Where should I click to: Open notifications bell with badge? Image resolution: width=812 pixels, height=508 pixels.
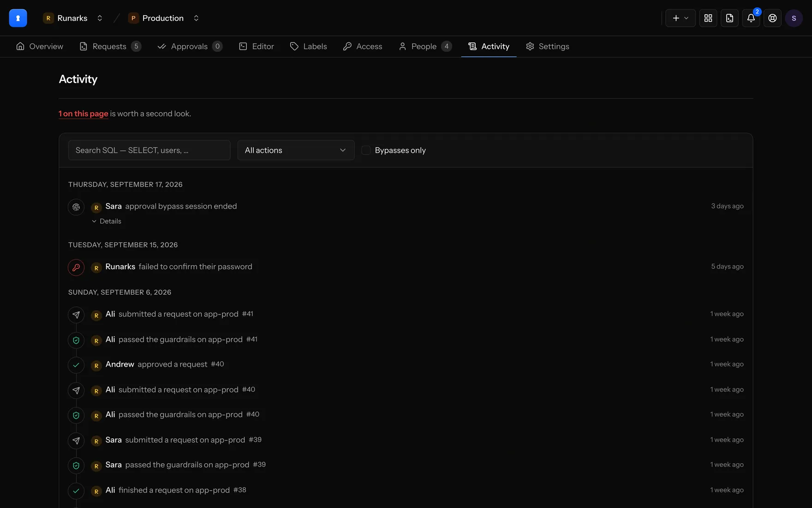click(751, 18)
